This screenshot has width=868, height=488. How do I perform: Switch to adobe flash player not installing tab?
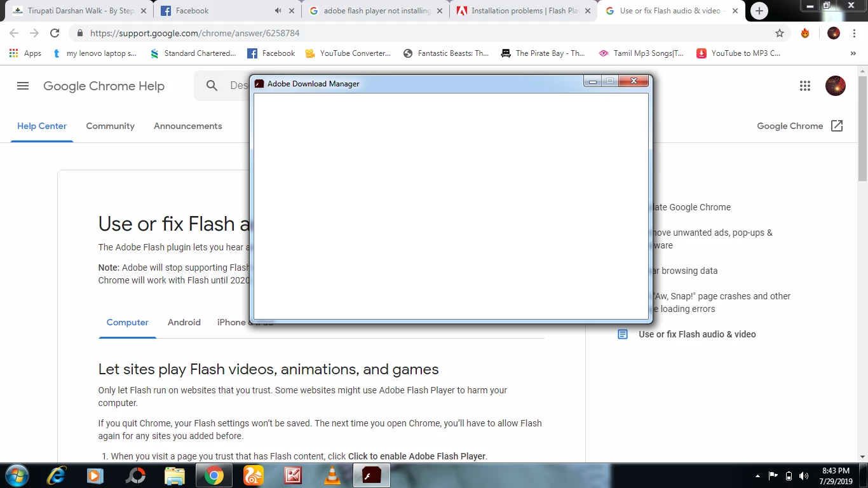(x=375, y=11)
